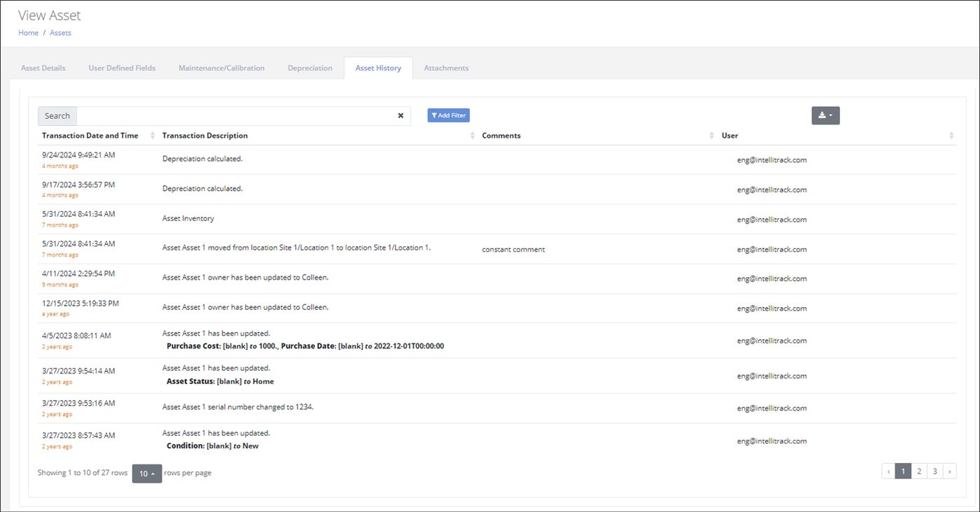This screenshot has height=512, width=980.
Task: Follow the Home breadcrumb link
Action: pyautogui.click(x=29, y=33)
